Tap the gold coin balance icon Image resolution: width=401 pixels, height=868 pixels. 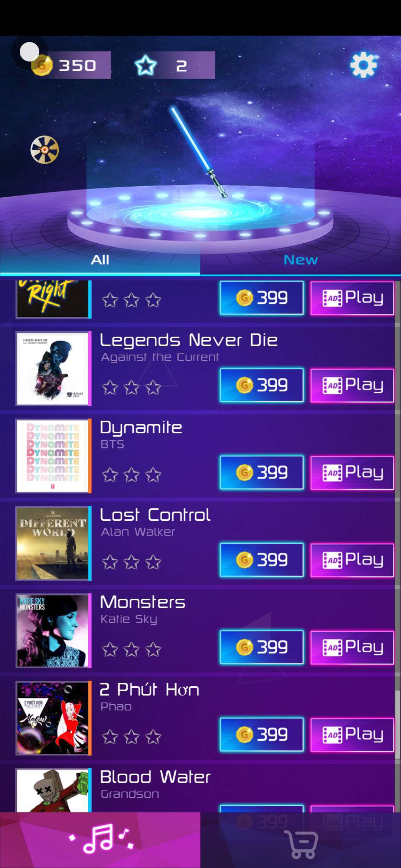coord(42,65)
